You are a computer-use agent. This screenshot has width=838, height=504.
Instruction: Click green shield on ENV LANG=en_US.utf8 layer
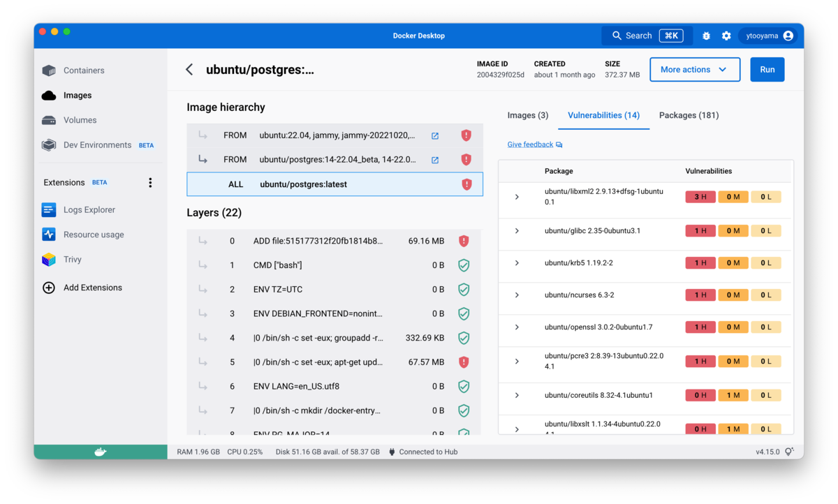pyautogui.click(x=464, y=386)
